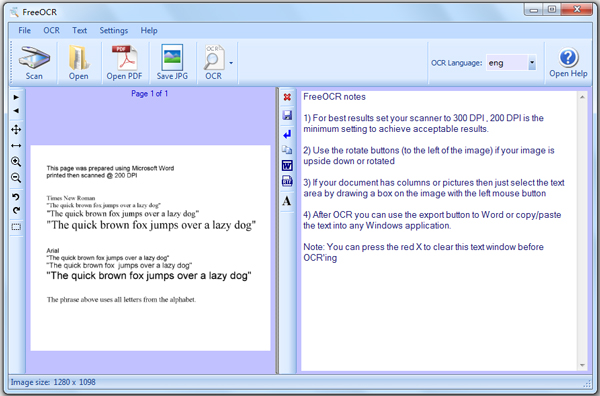600x396 pixels.
Task: Open the font settings A icon
Action: click(x=287, y=200)
